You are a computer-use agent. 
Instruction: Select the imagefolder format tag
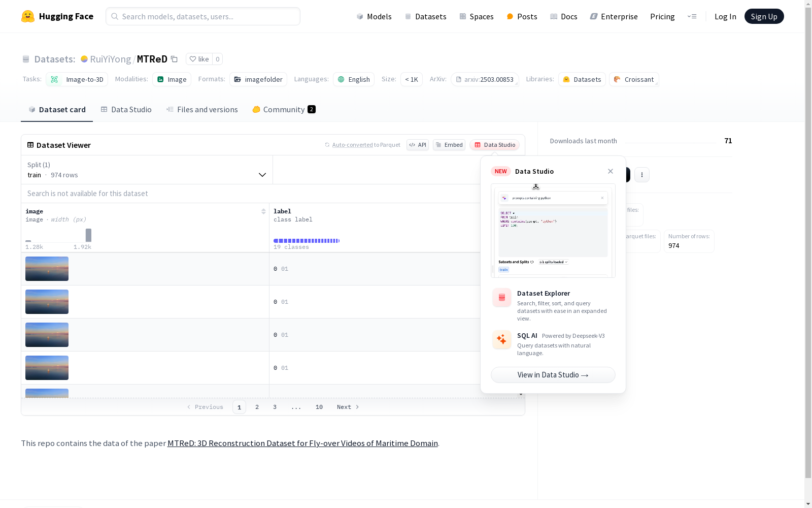pyautogui.click(x=258, y=79)
